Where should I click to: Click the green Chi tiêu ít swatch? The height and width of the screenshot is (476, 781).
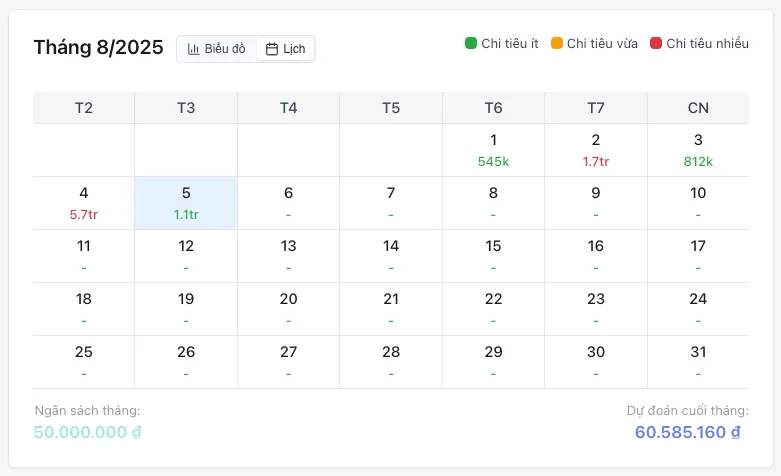pyautogui.click(x=471, y=43)
